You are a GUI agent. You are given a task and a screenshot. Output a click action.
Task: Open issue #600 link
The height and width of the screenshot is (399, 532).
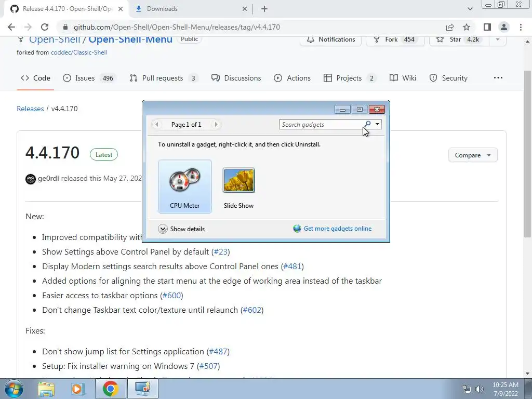[171, 296]
